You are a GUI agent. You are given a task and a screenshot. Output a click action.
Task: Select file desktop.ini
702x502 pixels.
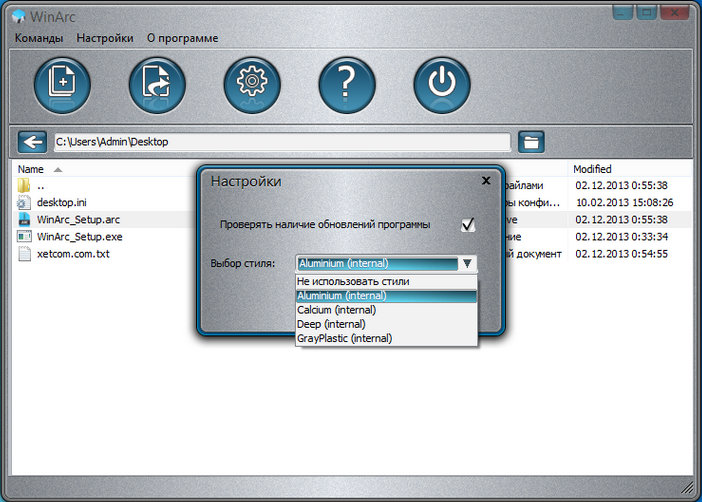pos(62,202)
